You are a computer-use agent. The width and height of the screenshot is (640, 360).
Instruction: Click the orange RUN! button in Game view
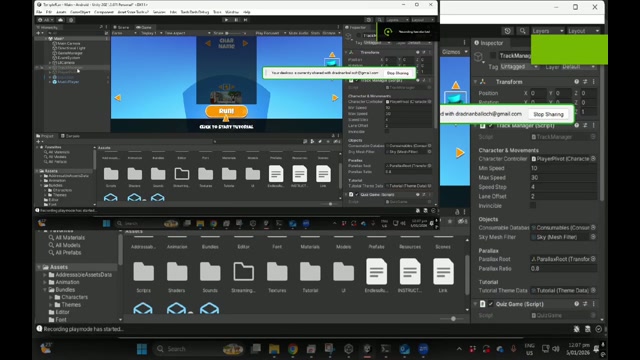coord(227,111)
